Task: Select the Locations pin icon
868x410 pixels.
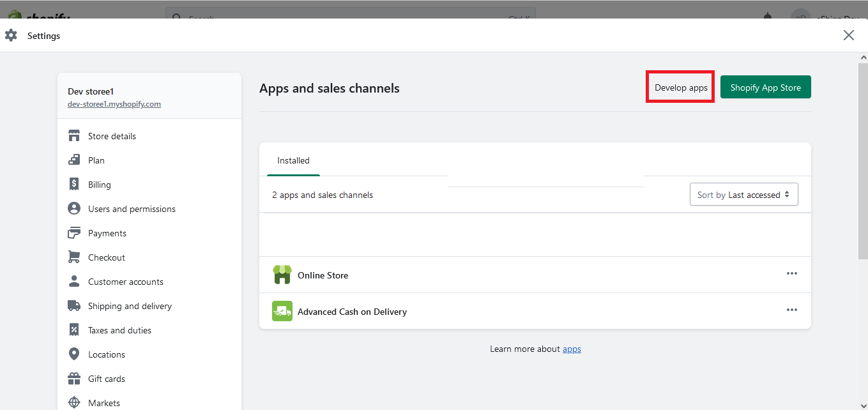Action: [x=74, y=354]
